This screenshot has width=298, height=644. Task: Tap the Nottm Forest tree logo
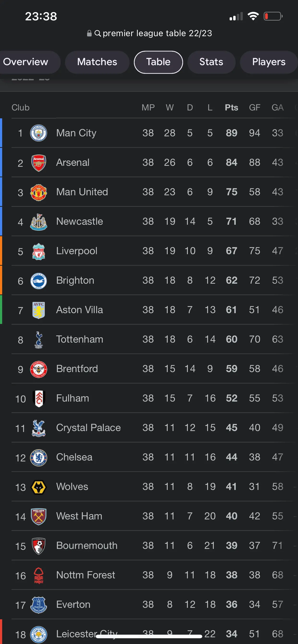click(x=38, y=575)
